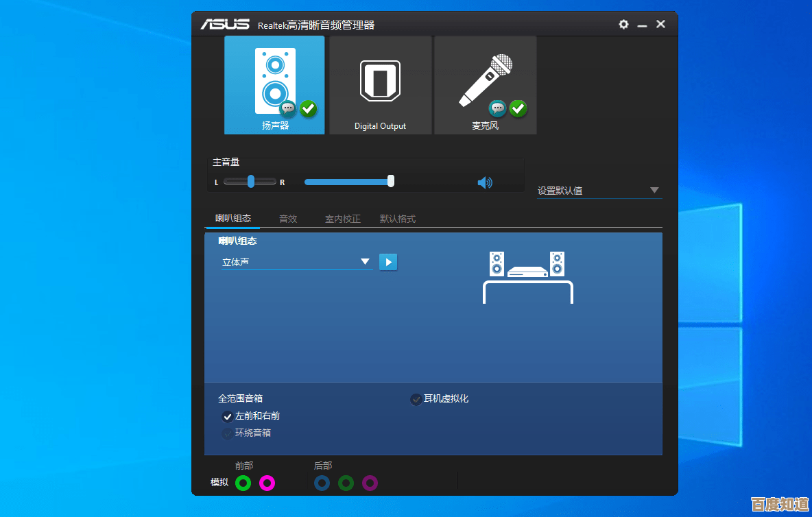
Task: Open the 立体声 speaker configuration dropdown
Action: click(x=365, y=261)
